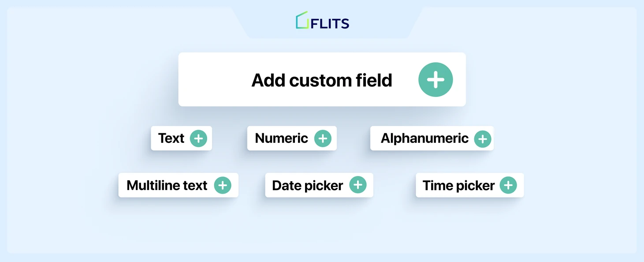Click the plus icon beside Multiline text

(x=223, y=185)
